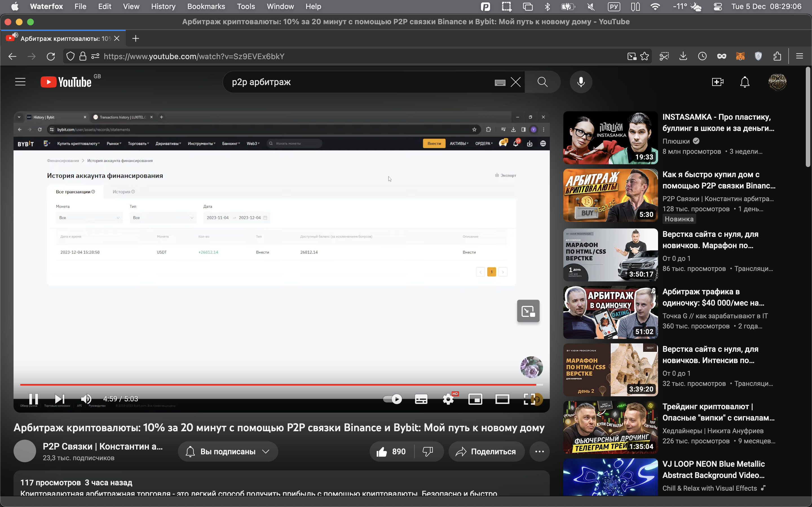Viewport: 812px width, 507px height.
Task: Open the more actions ellipsis menu
Action: coord(539,451)
